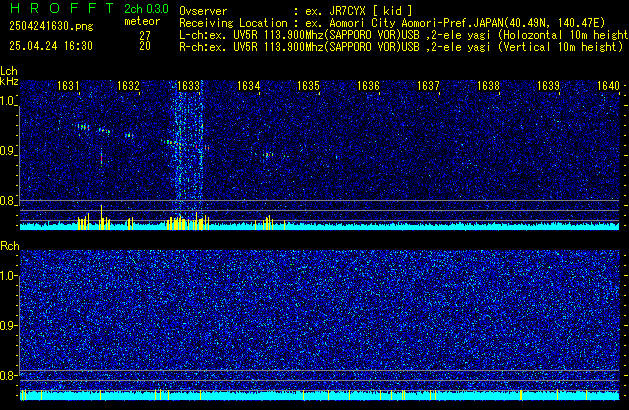Click the R-ch receiver description line
Viewport: 629px width, 410px height.
click(x=401, y=47)
